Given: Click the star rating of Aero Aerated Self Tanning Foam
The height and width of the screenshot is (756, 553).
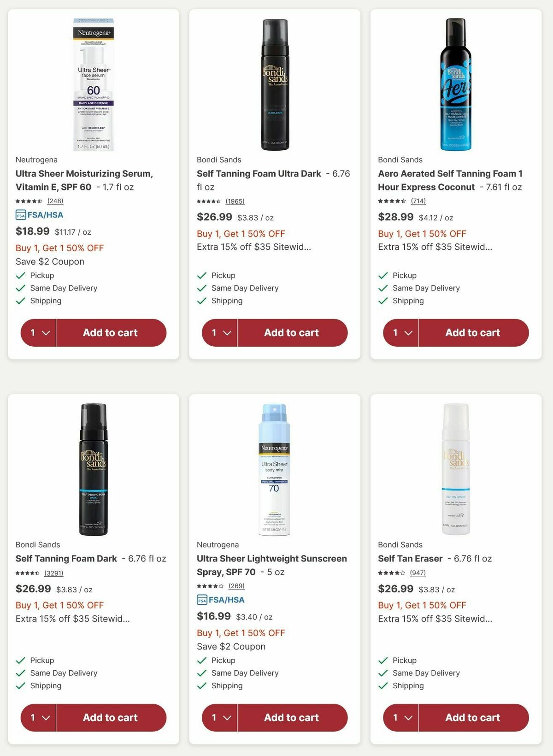Looking at the screenshot, I should (392, 201).
